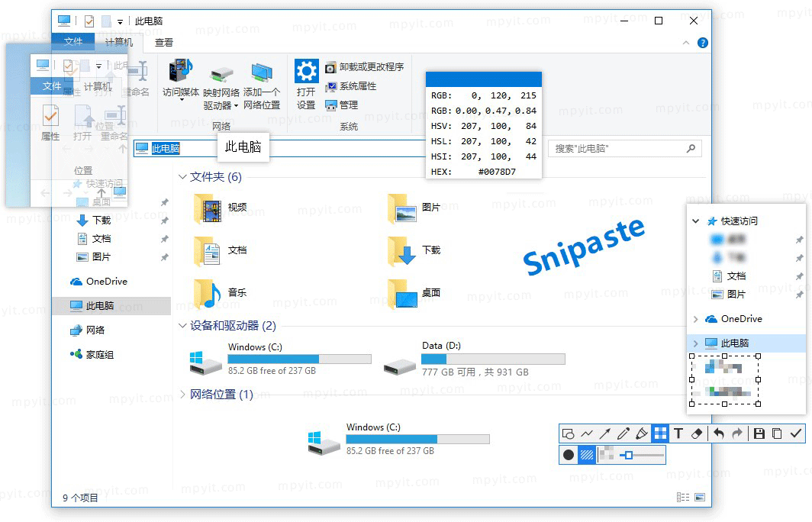Select Windows (C:) under 设备和驱动器
The image size is (812, 522).
point(281,359)
